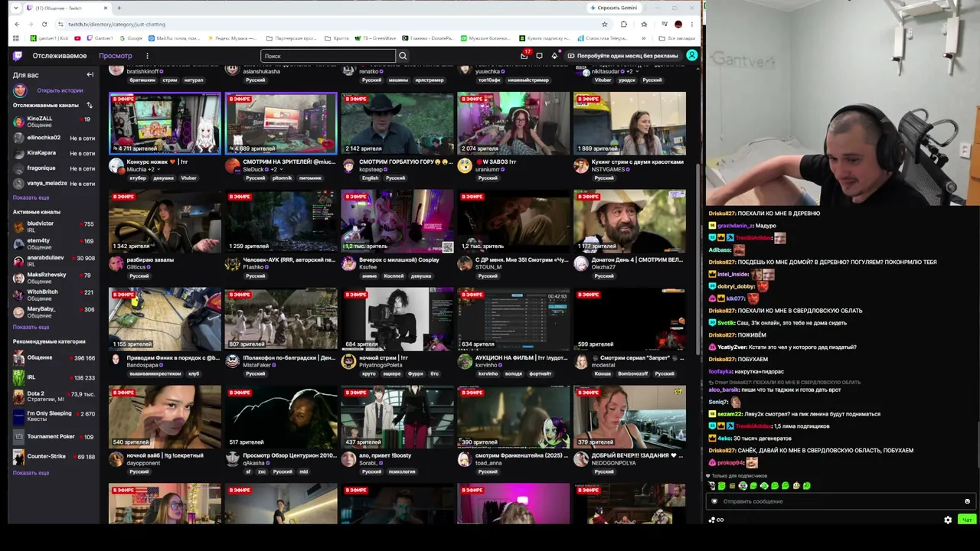Open F1ashko streamer avatar
The height and width of the screenshot is (551, 980).
pyautogui.click(x=233, y=264)
